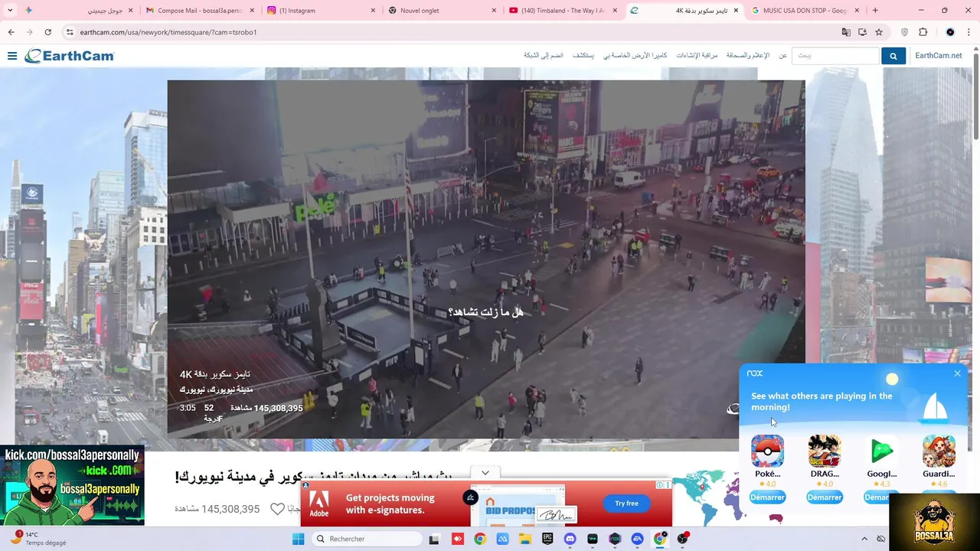Open the shield extension icon
980x551 pixels.
pyautogui.click(x=904, y=32)
